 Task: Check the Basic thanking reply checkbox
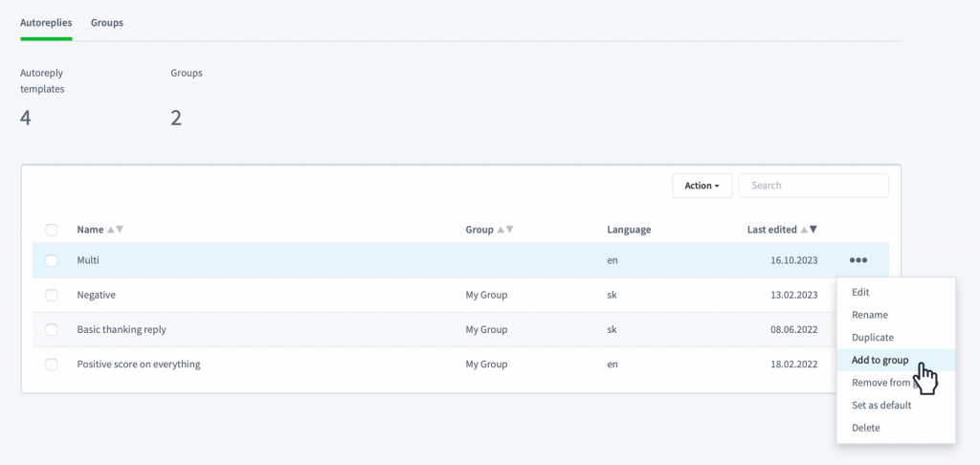(x=52, y=329)
